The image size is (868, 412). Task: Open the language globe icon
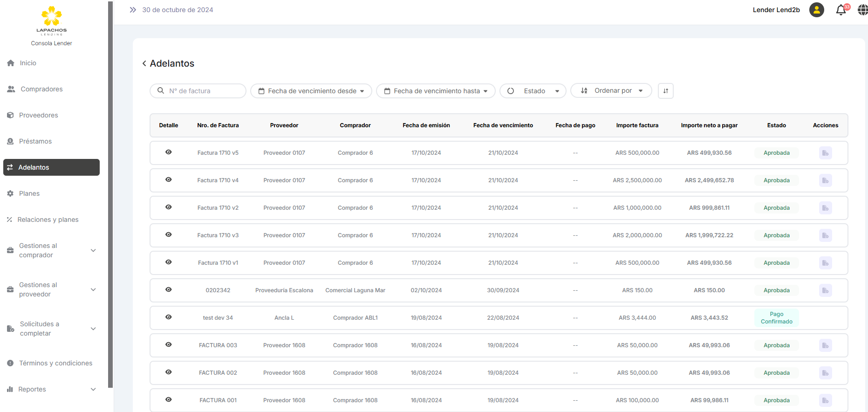pos(862,10)
